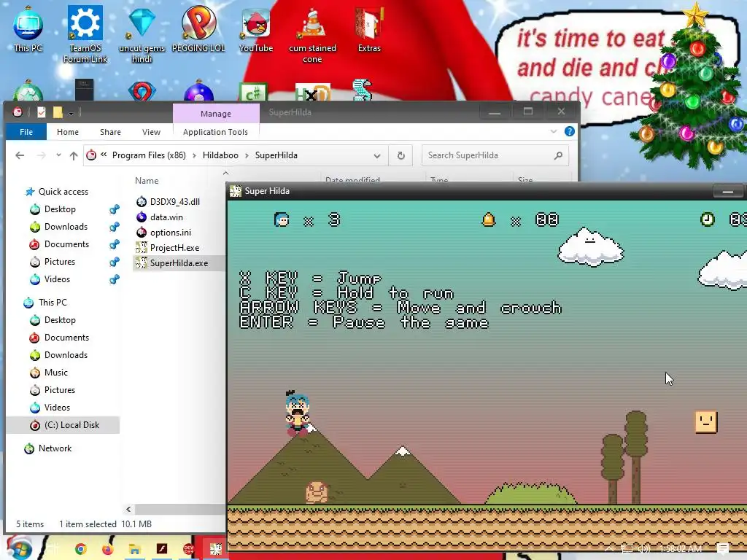Image resolution: width=747 pixels, height=560 pixels.
Task: Click chevron after Program Files (x86) breadcrumb
Action: pos(194,155)
